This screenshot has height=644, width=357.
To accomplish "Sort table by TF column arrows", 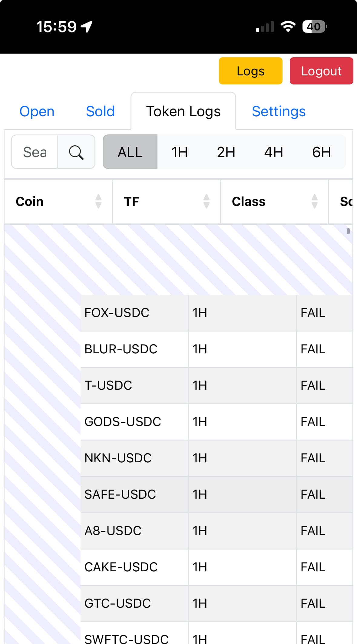I will 207,201.
